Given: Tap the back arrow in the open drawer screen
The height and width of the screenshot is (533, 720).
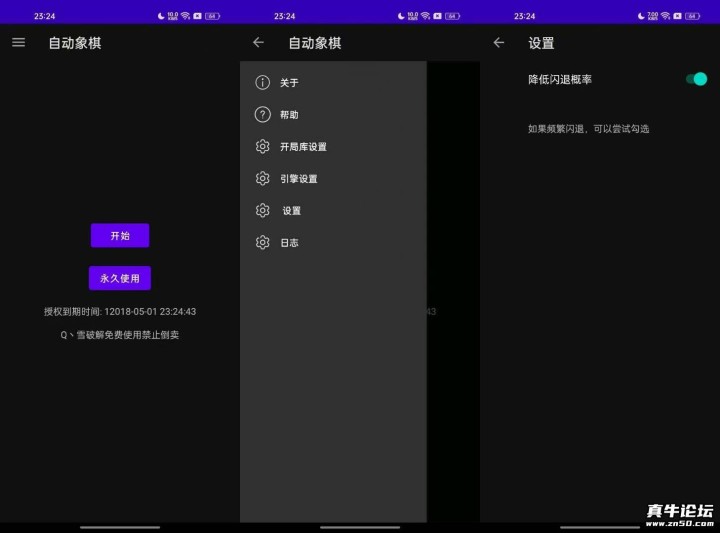Looking at the screenshot, I should click(x=258, y=42).
